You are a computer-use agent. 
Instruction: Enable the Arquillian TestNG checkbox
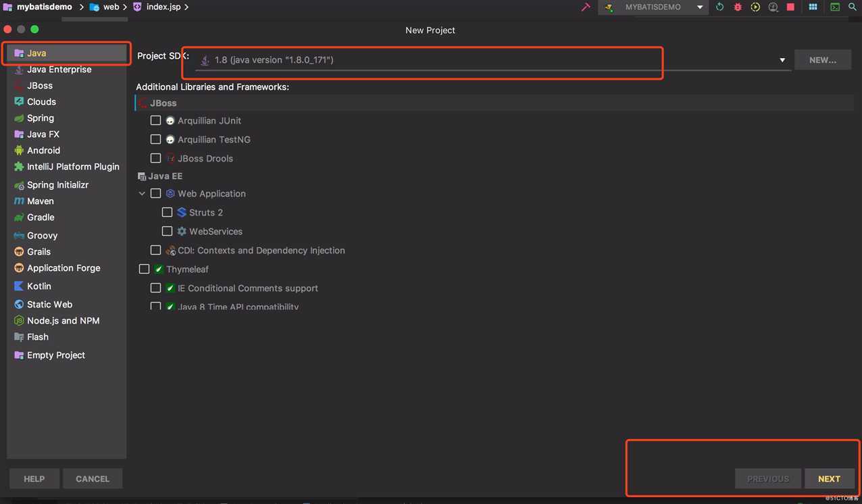(x=155, y=139)
